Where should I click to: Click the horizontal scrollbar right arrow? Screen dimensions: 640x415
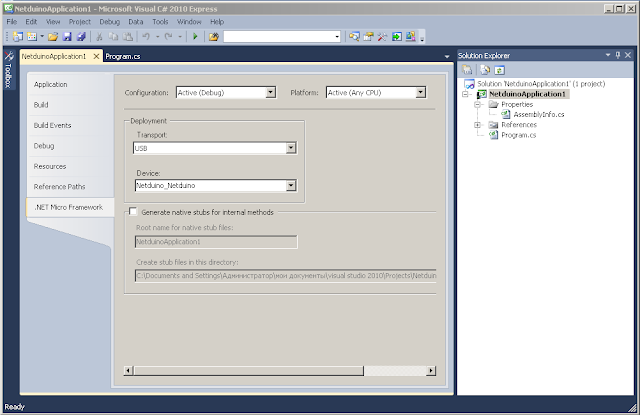point(431,371)
